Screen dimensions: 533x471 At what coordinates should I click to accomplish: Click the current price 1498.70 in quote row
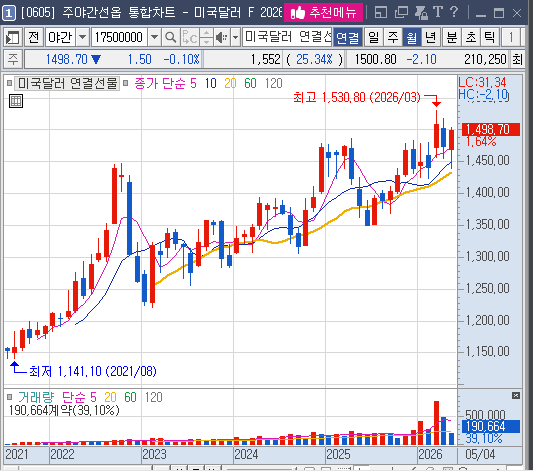(x=67, y=59)
